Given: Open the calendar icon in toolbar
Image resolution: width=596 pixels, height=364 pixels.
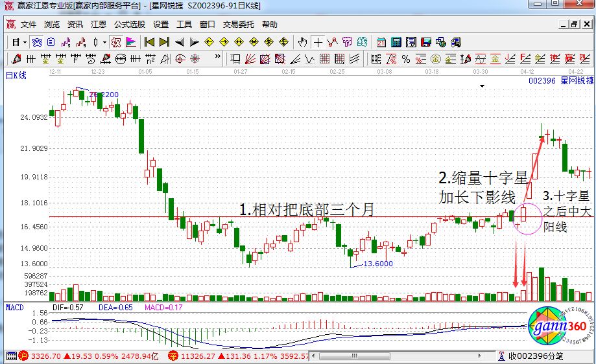Looking at the screenshot, I should [381, 42].
